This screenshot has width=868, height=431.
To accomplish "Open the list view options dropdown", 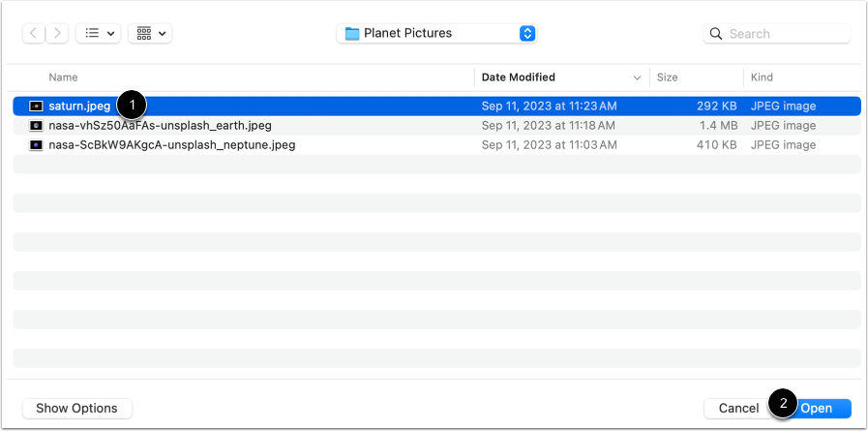I will click(x=98, y=33).
